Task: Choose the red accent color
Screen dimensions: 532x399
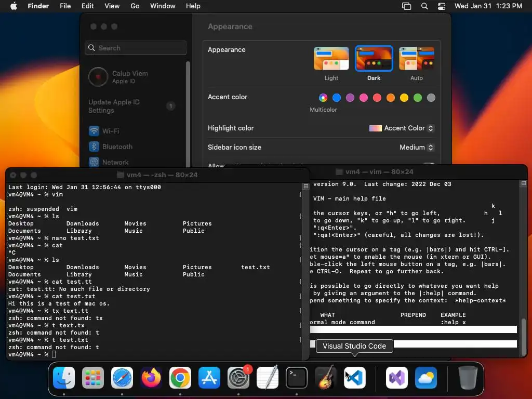Action: click(x=377, y=98)
